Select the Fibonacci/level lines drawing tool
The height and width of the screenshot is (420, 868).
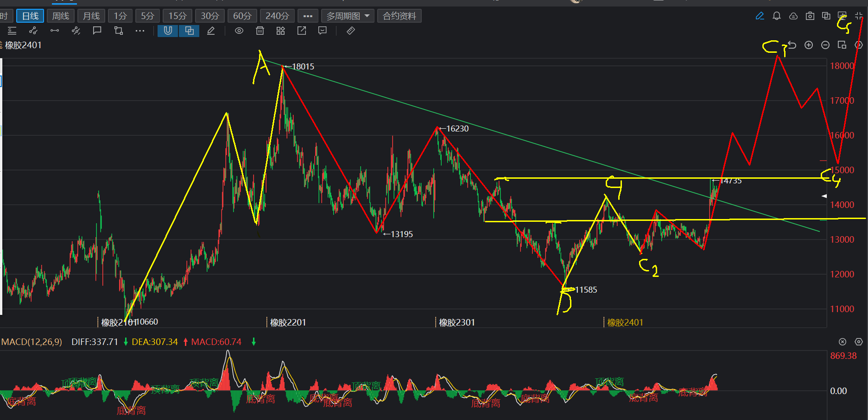coord(12,31)
